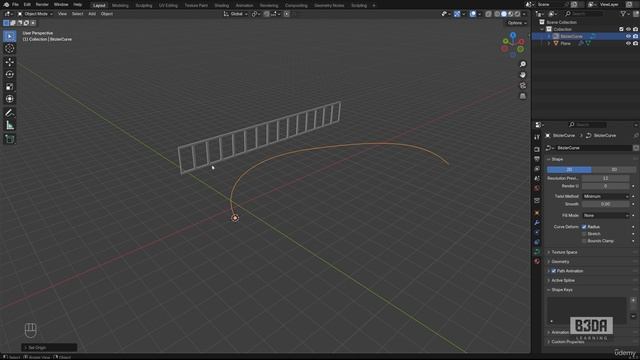Open the Output properties tab
The image size is (640, 360).
[x=537, y=159]
